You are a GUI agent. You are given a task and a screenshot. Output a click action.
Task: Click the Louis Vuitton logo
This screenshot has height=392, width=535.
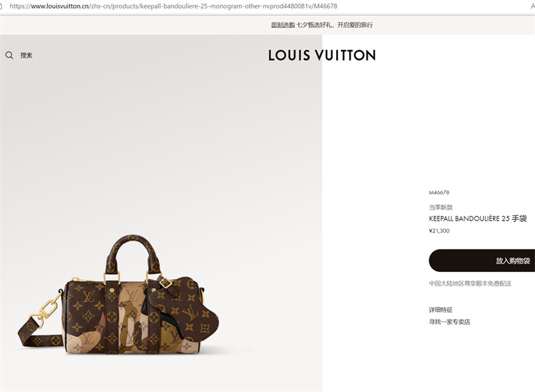[x=322, y=56]
